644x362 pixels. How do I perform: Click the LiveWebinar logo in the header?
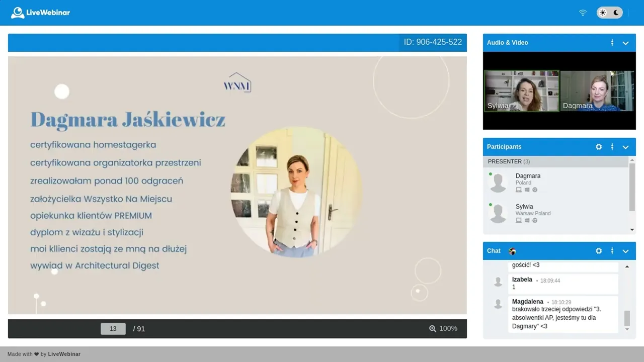pyautogui.click(x=40, y=13)
